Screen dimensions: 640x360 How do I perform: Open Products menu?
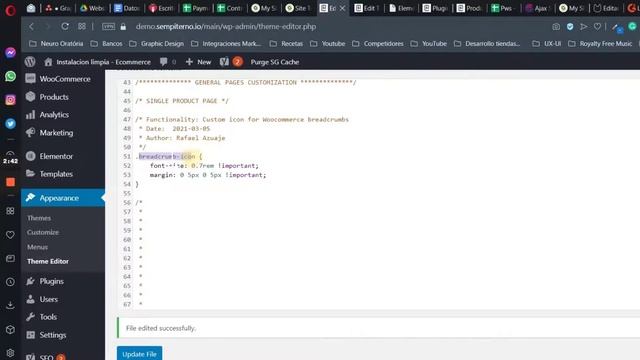pos(63,97)
